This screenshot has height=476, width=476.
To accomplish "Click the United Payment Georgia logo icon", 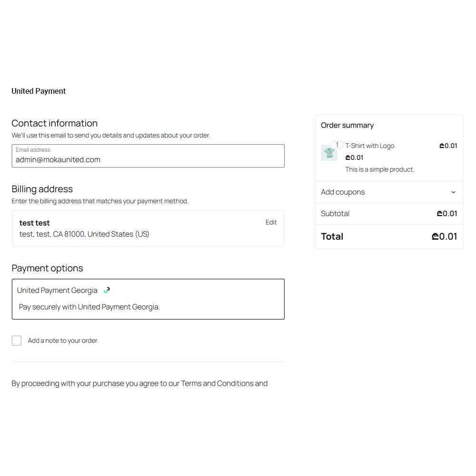I will click(106, 289).
